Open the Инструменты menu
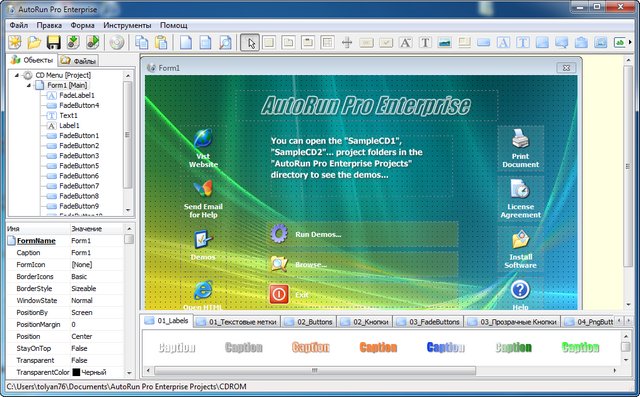Viewport: 640px width, 397px height. point(127,25)
